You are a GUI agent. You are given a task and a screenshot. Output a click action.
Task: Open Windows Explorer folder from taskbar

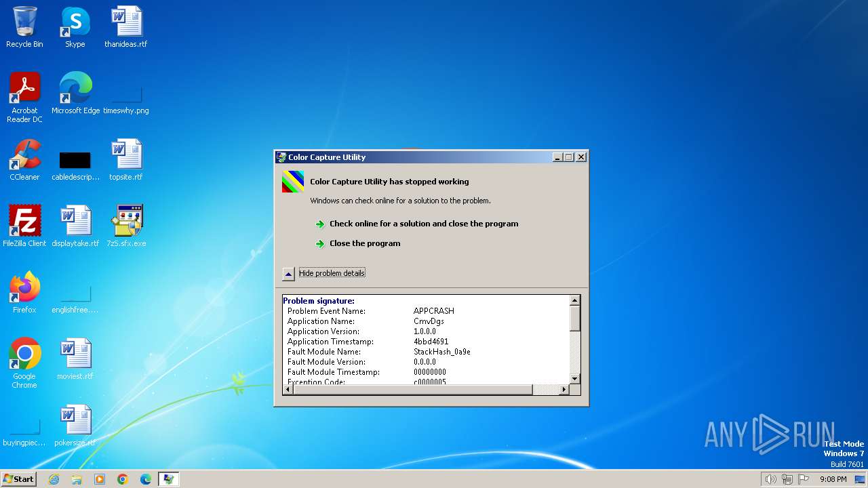coord(77,479)
